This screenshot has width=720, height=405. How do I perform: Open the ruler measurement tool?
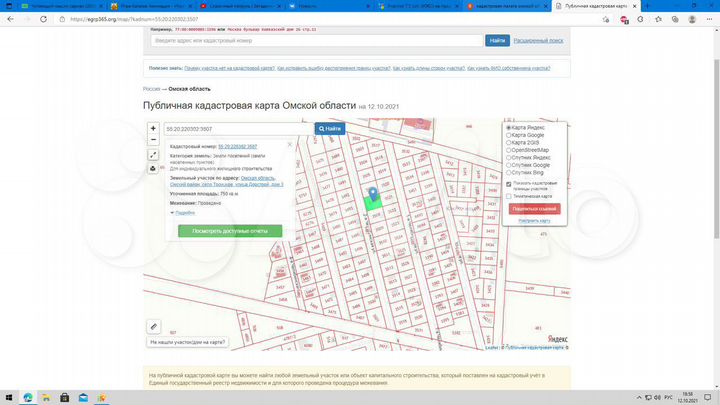point(154,326)
